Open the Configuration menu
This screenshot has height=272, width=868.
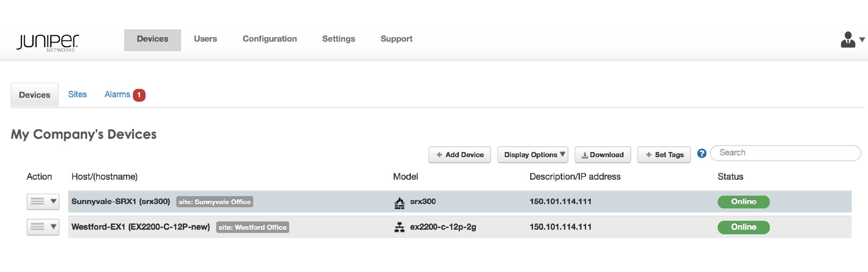click(269, 39)
